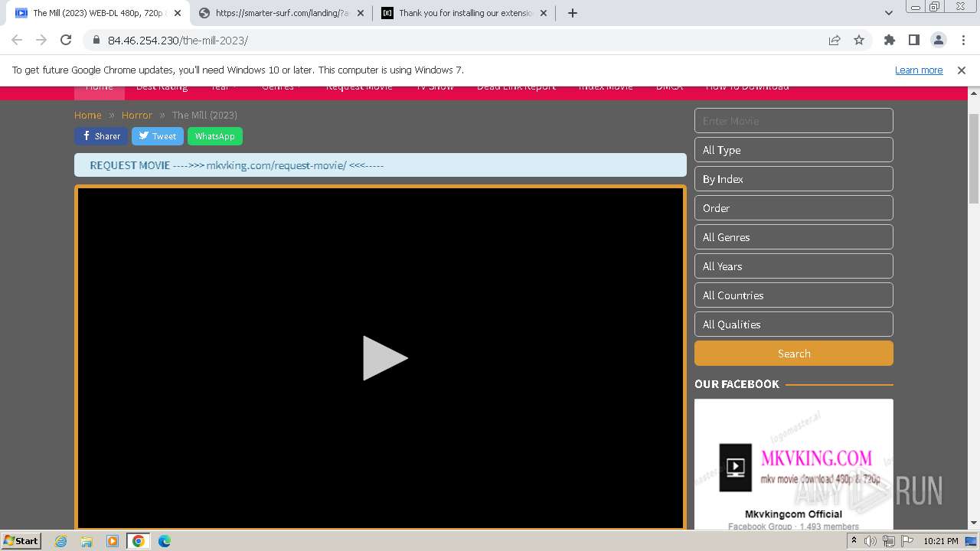
Task: Open the Extensions puzzle icon
Action: [x=889, y=40]
